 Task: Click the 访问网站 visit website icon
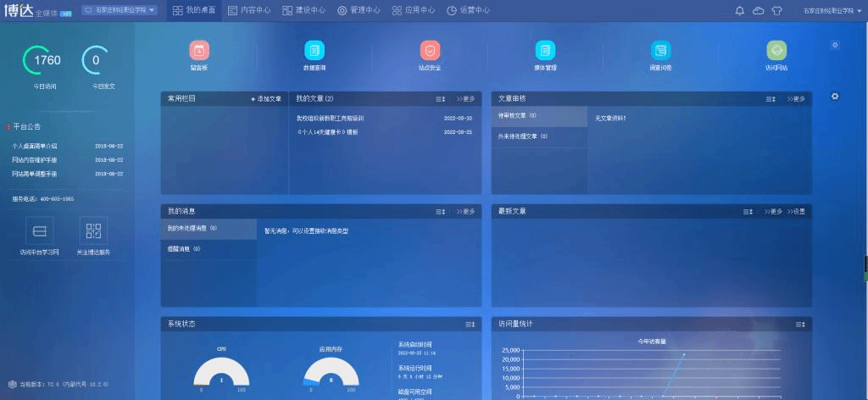click(x=776, y=50)
